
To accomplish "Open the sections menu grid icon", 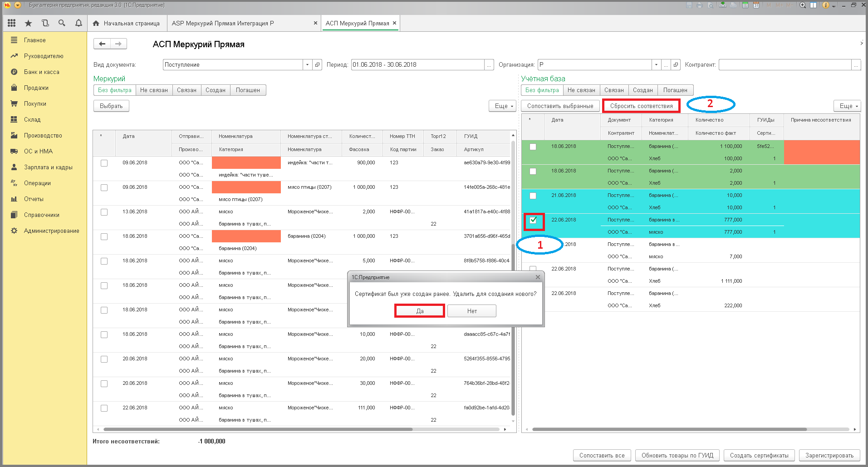I will [12, 23].
